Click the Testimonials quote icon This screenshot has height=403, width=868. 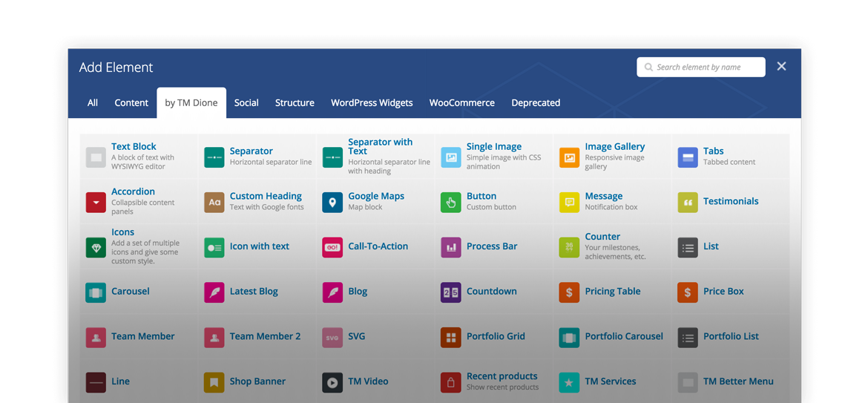[688, 202]
